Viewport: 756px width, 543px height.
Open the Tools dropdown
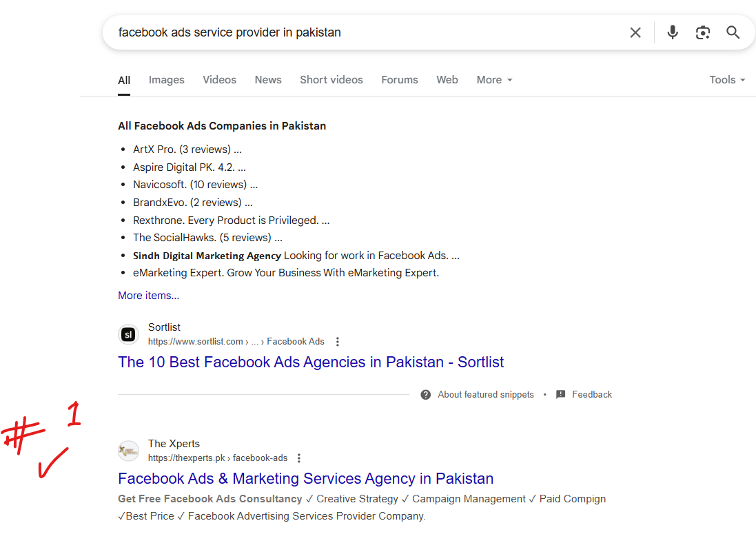pyautogui.click(x=727, y=79)
